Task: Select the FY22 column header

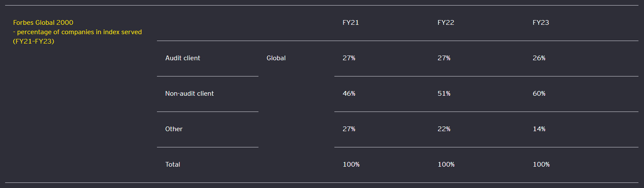Action: [x=446, y=23]
